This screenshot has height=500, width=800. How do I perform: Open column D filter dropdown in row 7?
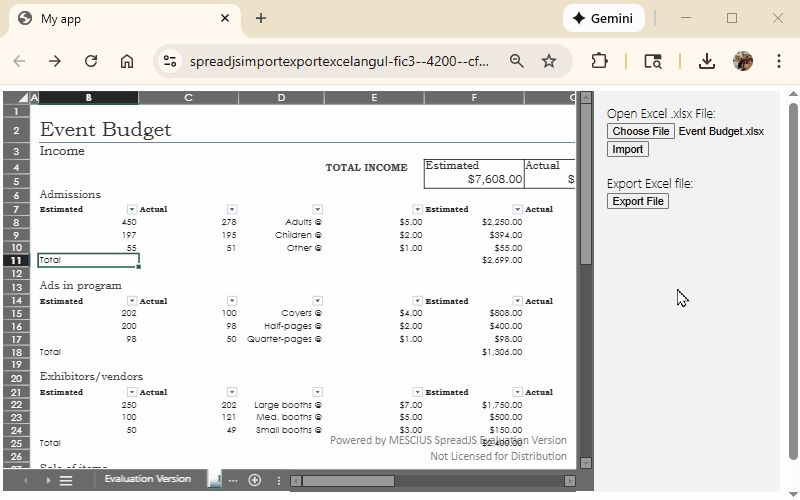pyautogui.click(x=317, y=209)
